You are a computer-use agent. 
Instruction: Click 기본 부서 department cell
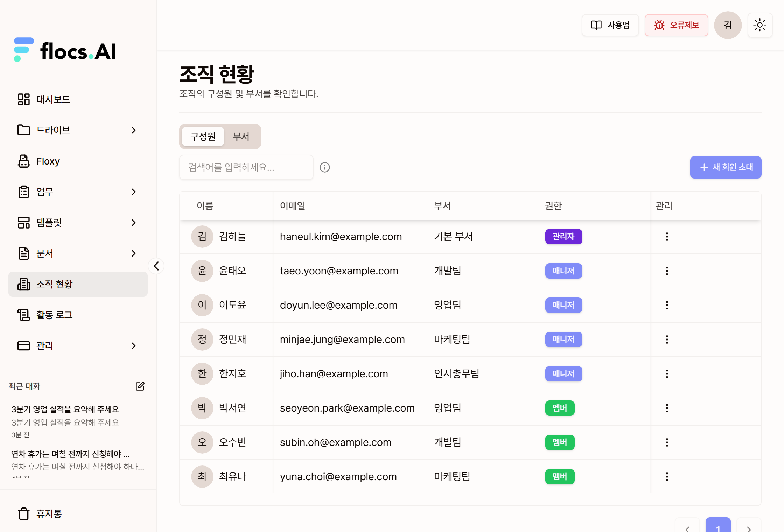453,237
